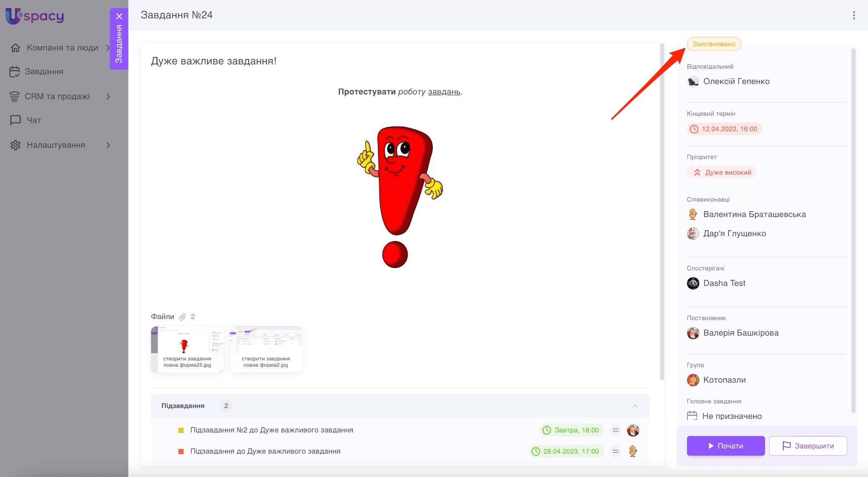Click the calendar icon beside Не призначено

click(x=692, y=416)
